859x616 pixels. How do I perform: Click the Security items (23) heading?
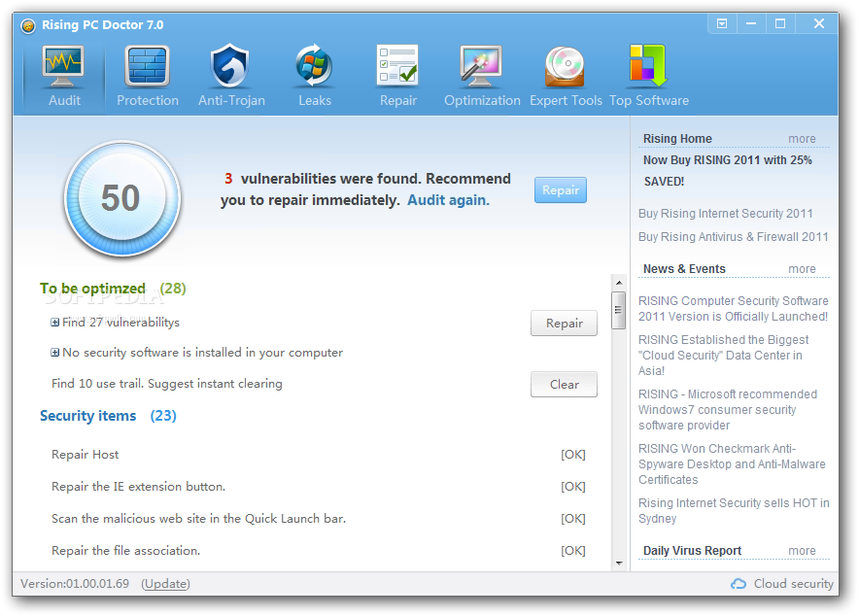tap(108, 416)
